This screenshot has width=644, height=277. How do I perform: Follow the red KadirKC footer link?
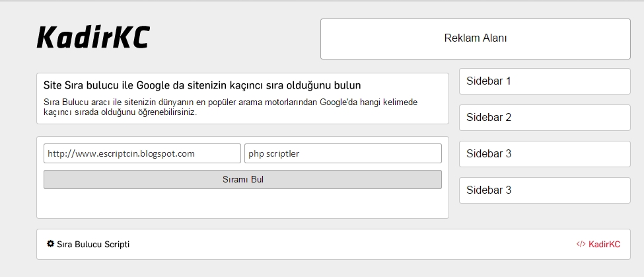[604, 244]
